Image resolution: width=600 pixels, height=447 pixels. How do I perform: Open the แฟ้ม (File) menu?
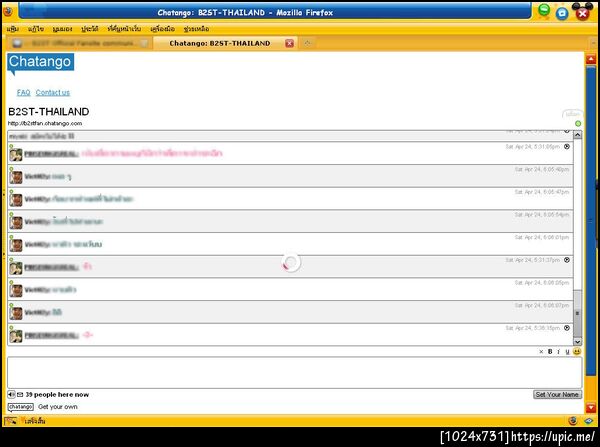click(x=13, y=29)
